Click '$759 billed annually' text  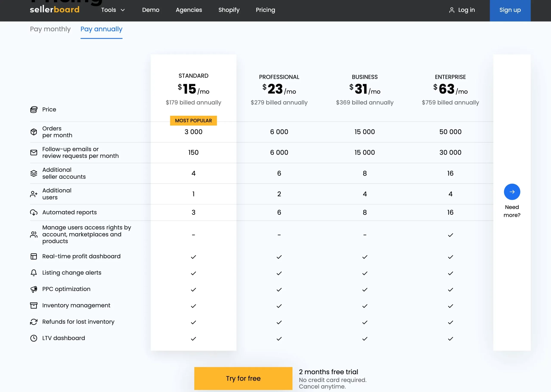point(450,103)
